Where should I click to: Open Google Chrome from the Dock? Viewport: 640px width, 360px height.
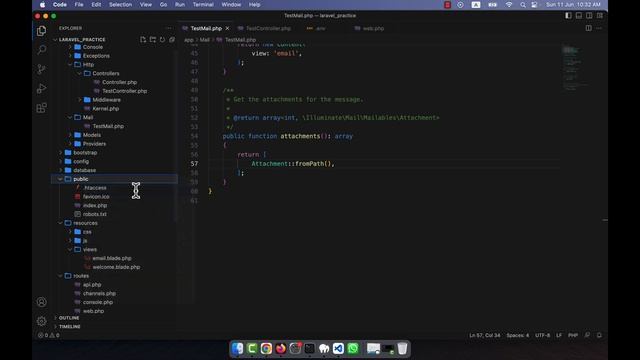[x=266, y=348]
